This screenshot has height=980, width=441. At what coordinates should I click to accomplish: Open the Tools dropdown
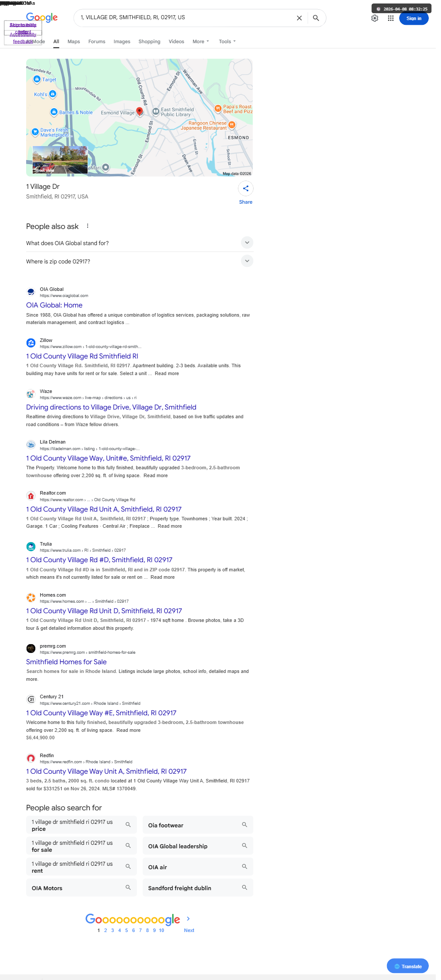(x=227, y=41)
